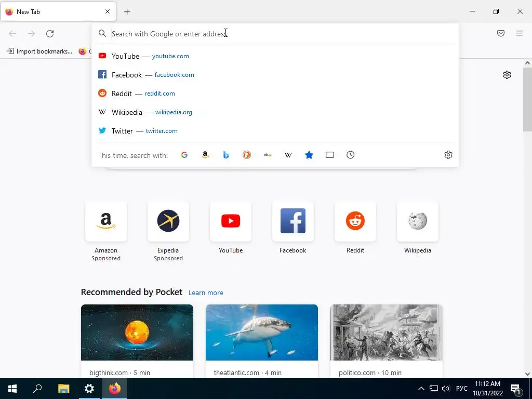Reload the current page

[50, 34]
